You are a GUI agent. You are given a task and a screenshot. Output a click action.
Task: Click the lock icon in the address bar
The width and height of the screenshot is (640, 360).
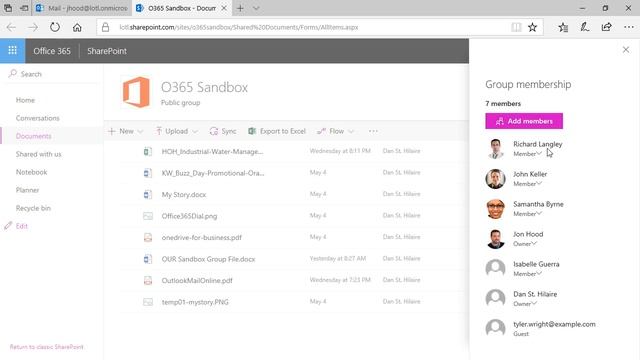[x=105, y=27]
